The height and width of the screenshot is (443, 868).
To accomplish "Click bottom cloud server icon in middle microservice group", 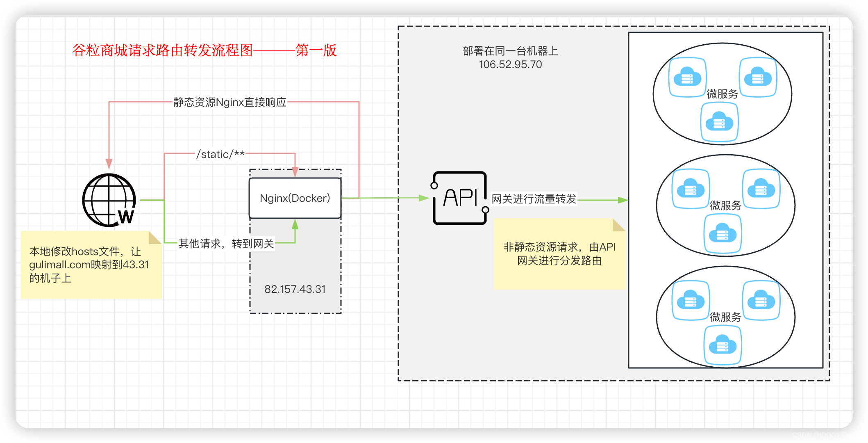I will [x=723, y=233].
